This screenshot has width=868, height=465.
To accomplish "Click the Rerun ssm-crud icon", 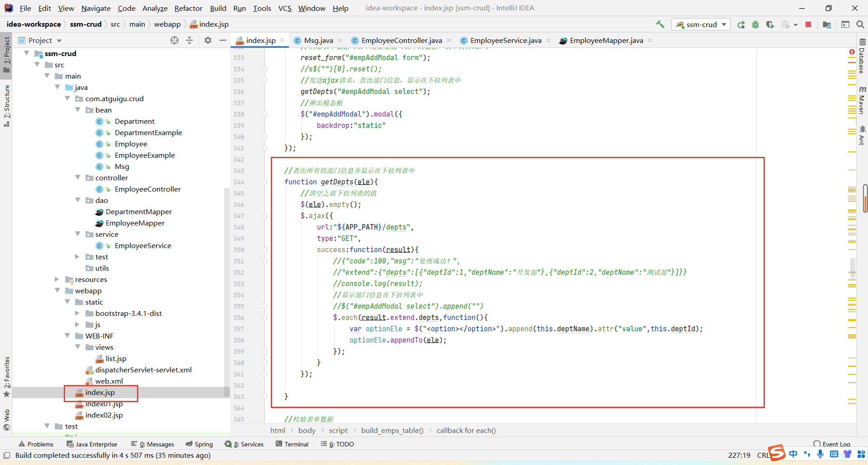I will click(741, 24).
